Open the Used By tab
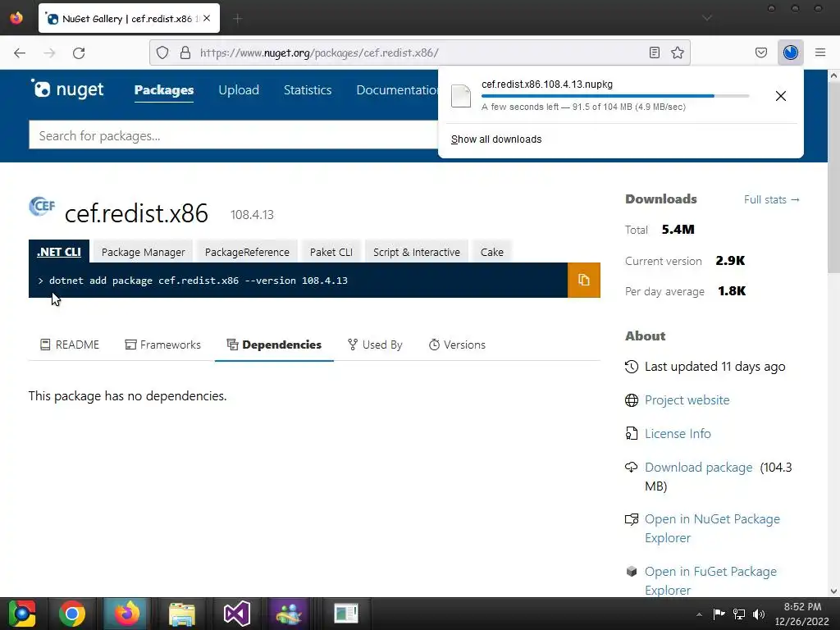This screenshot has height=630, width=840. [x=374, y=345]
